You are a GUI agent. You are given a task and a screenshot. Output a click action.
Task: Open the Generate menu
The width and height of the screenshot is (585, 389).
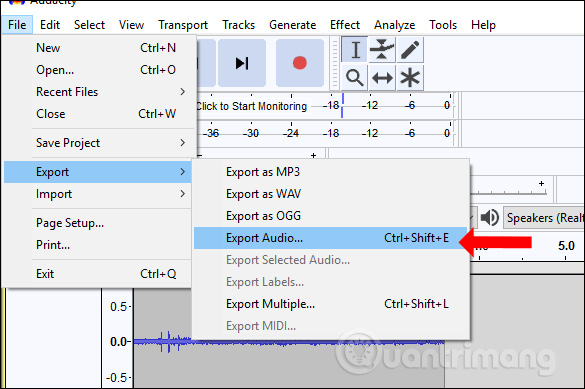(x=292, y=25)
